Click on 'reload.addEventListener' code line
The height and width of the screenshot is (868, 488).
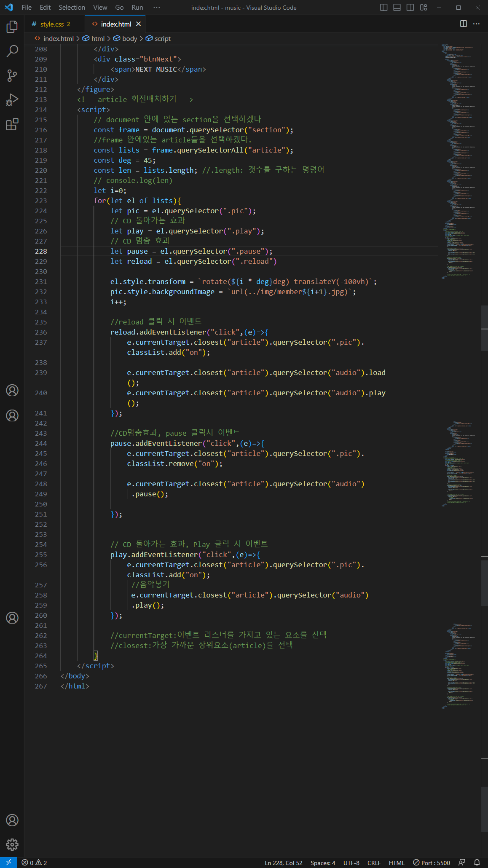coord(189,332)
